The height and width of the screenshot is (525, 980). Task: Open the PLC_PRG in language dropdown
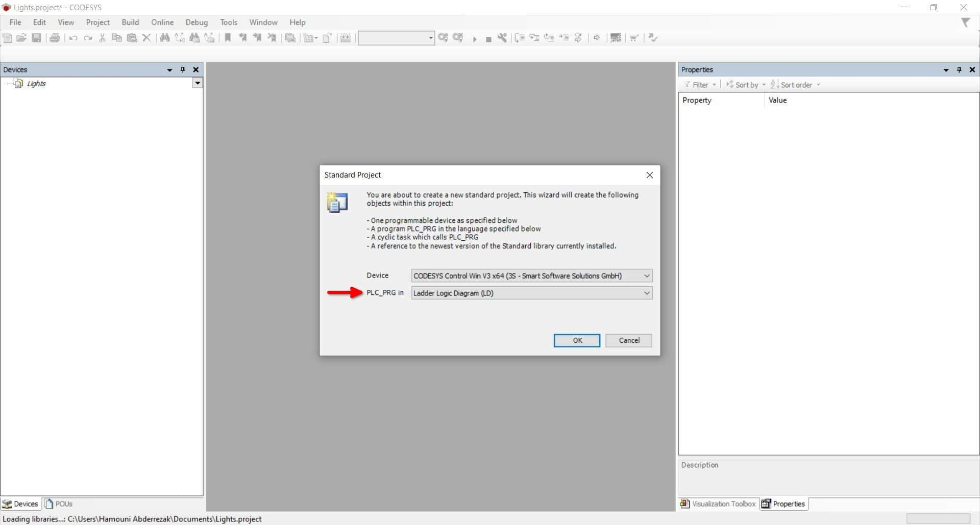[x=532, y=293]
